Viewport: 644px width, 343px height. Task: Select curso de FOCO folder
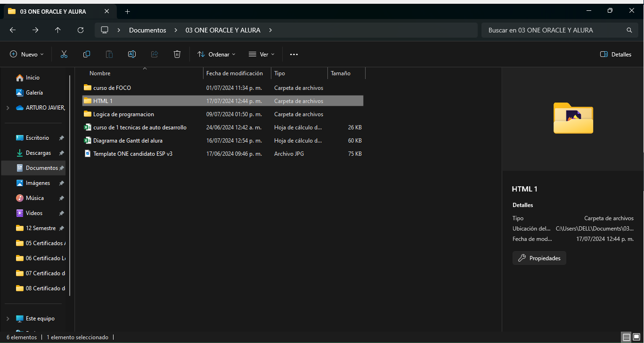[223, 88]
